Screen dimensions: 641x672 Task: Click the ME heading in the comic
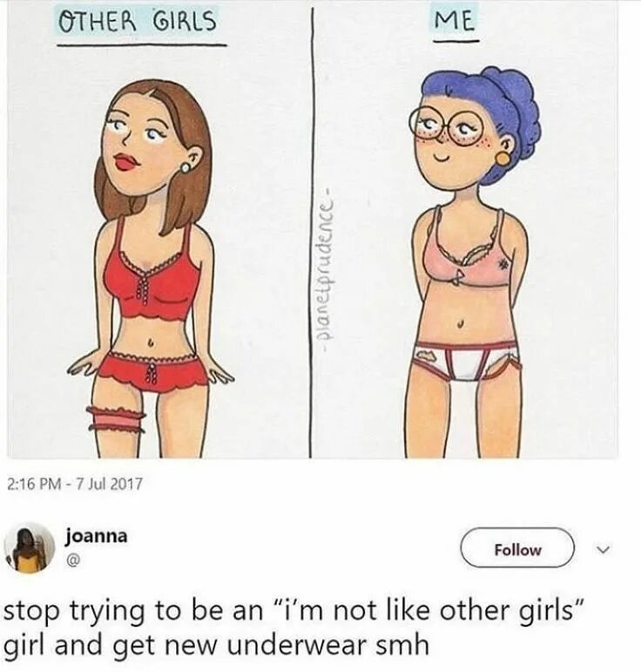[x=455, y=20]
